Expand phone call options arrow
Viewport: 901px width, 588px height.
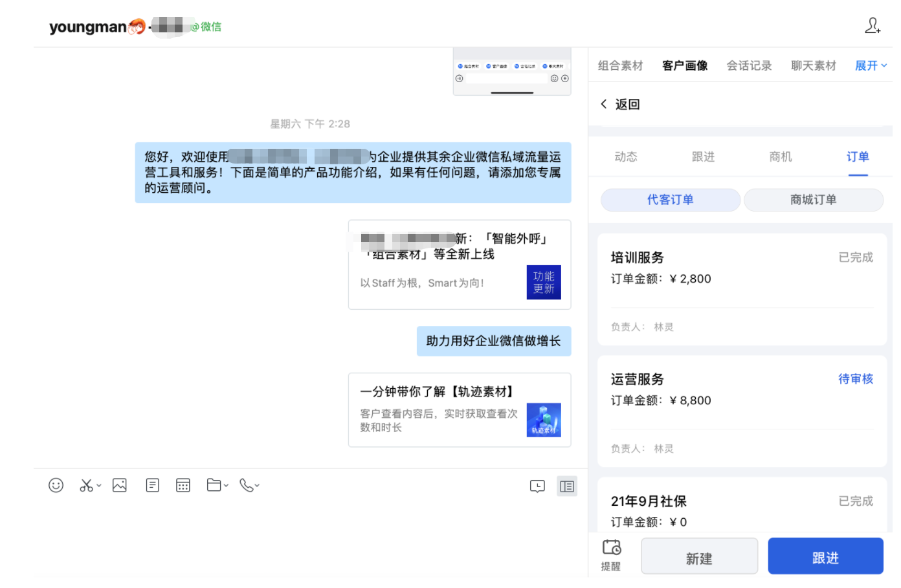click(x=257, y=485)
